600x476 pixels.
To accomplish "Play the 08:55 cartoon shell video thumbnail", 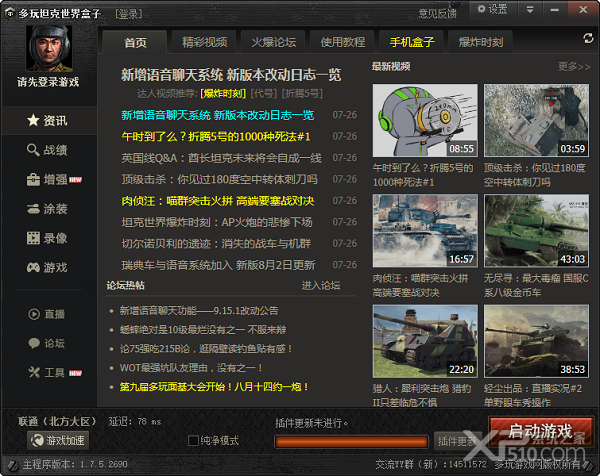I will [x=425, y=121].
